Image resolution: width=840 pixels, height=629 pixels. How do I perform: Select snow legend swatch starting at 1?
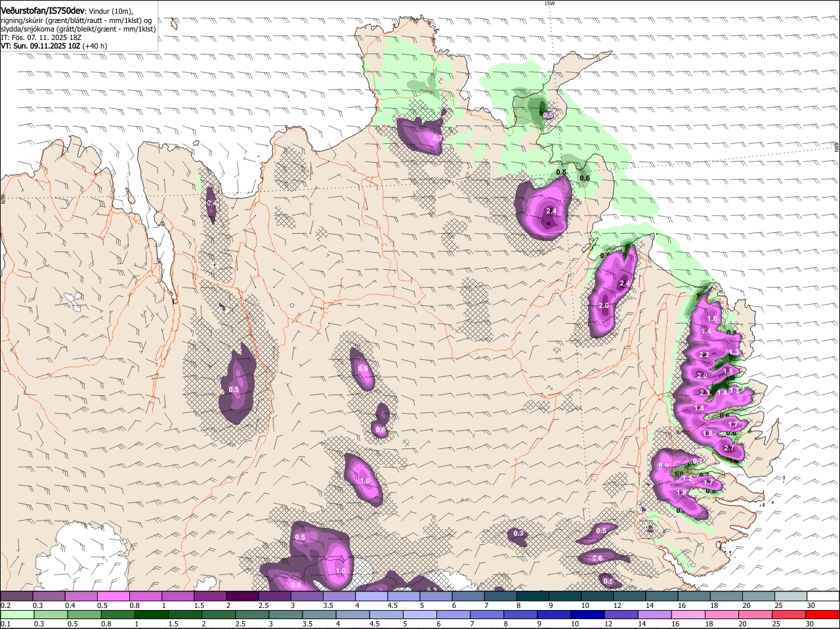click(x=177, y=596)
